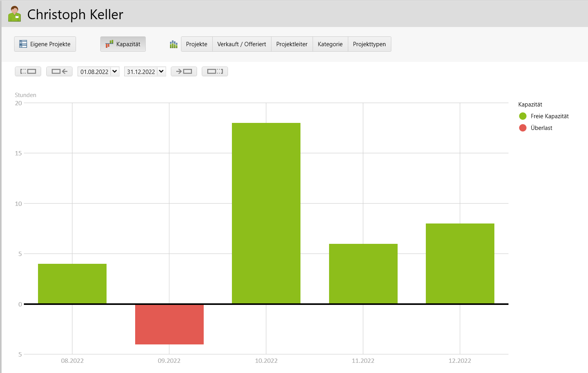
Task: Show the Projekttypen tab
Action: [x=369, y=44]
